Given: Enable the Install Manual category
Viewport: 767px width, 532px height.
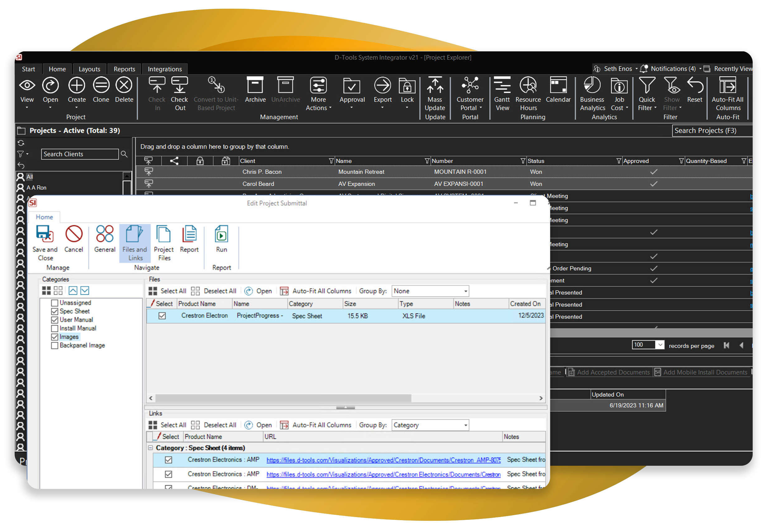Looking at the screenshot, I should coord(55,328).
